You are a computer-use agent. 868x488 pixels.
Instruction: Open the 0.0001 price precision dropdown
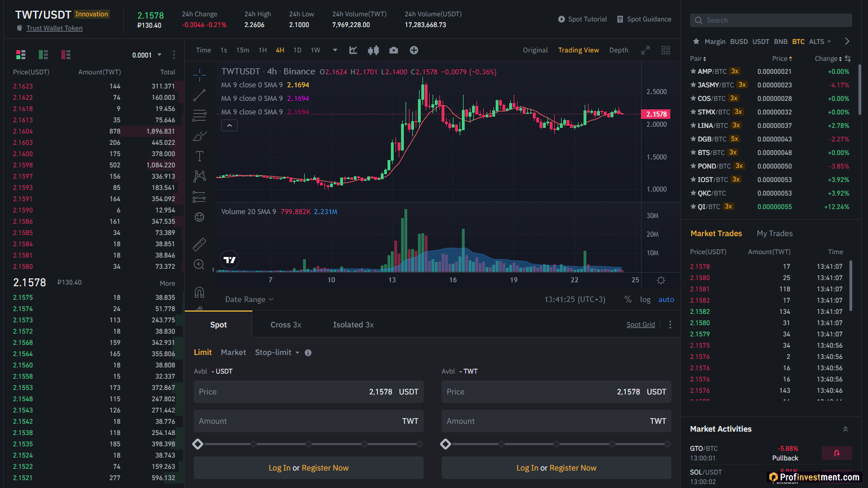click(147, 55)
